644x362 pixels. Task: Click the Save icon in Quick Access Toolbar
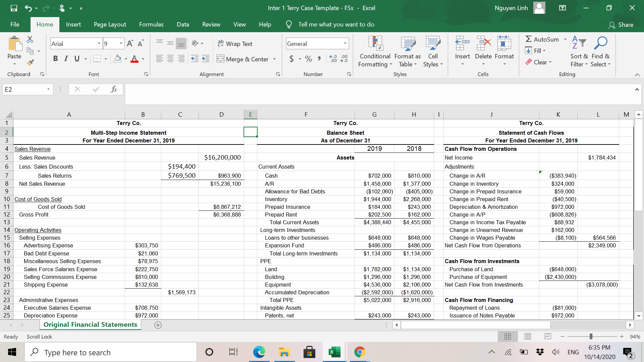click(x=13, y=8)
